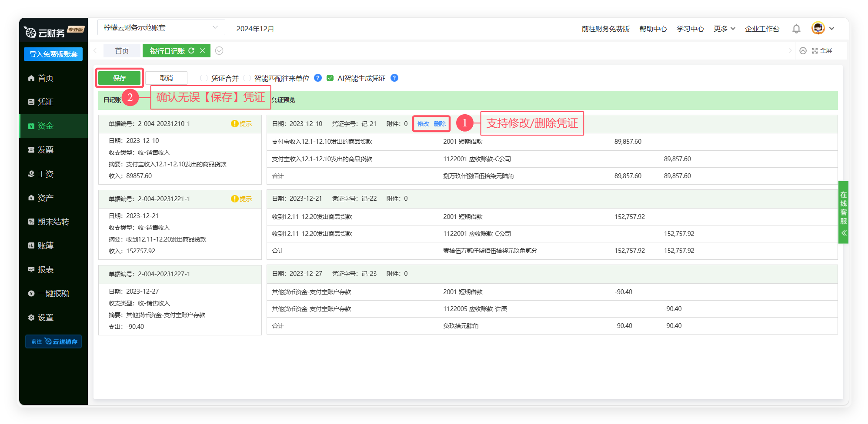This screenshot has height=424, width=868.
Task: Click help icon beside AI智能生成凭证
Action: [x=394, y=78]
